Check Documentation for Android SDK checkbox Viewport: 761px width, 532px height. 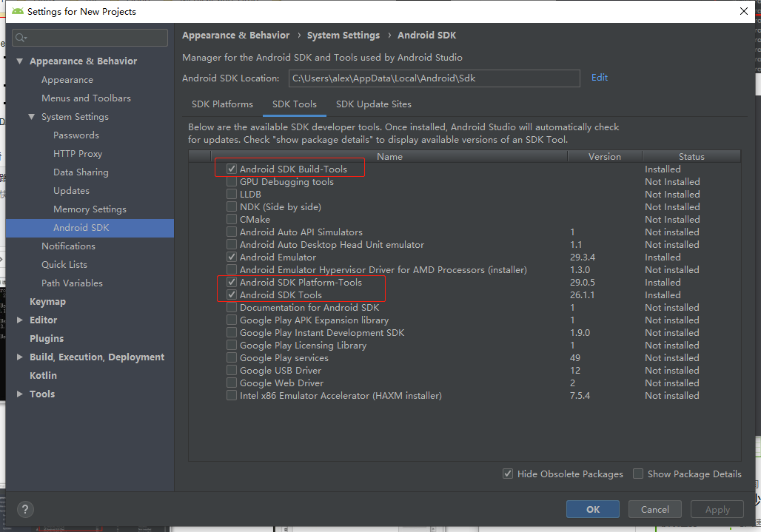(232, 308)
